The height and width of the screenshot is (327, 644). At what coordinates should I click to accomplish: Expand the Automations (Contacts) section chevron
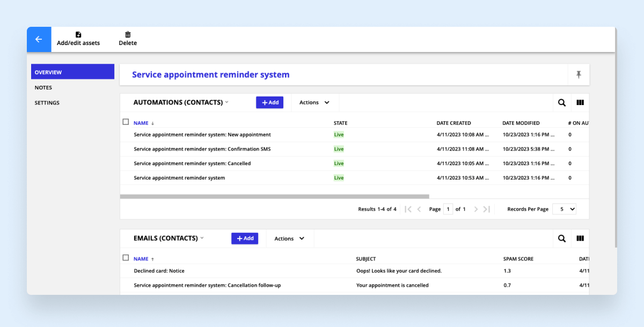pyautogui.click(x=227, y=102)
